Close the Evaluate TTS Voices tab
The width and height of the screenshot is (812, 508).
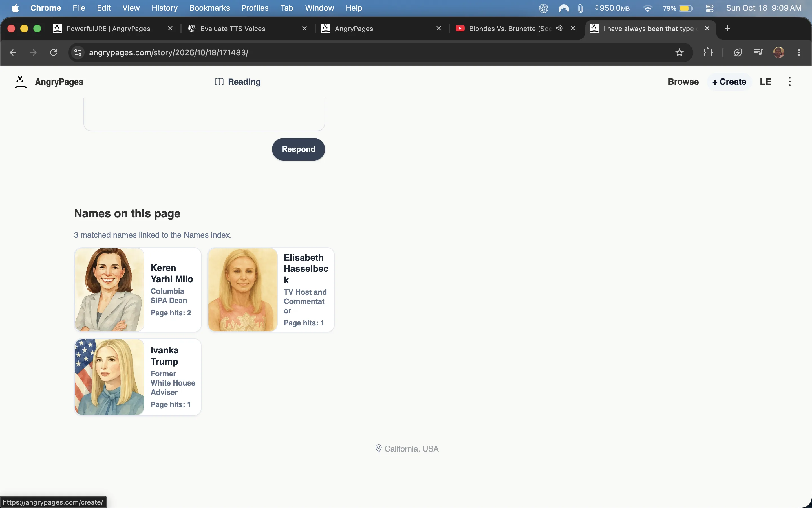[x=304, y=28]
